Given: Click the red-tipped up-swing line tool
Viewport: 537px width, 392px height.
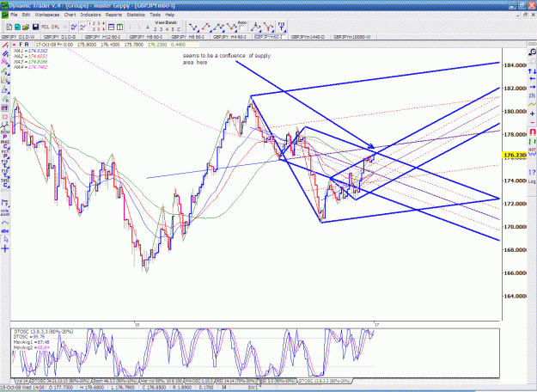Looking at the screenshot, I should click(206, 27).
